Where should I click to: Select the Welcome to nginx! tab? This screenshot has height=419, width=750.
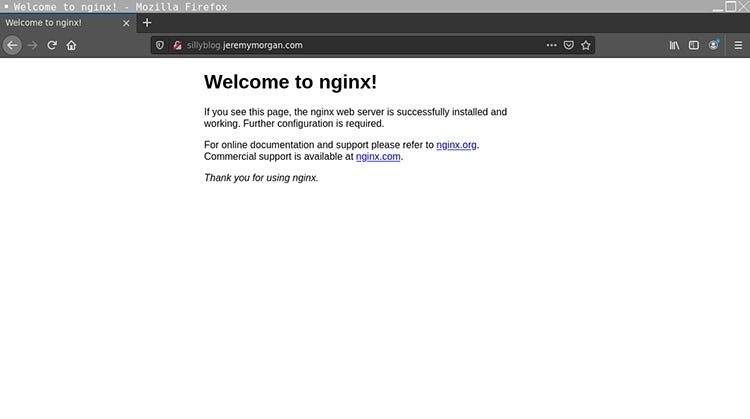pos(68,23)
